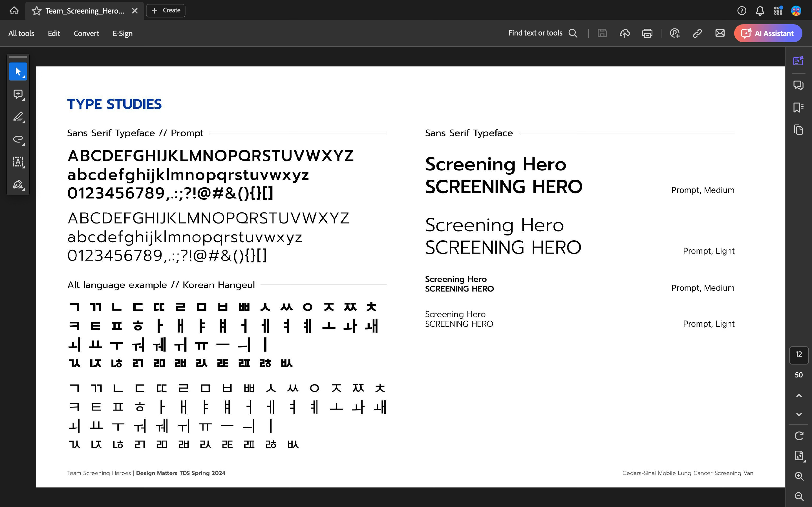The image size is (812, 507).
Task: Click the Create new tab button
Action: click(x=166, y=10)
